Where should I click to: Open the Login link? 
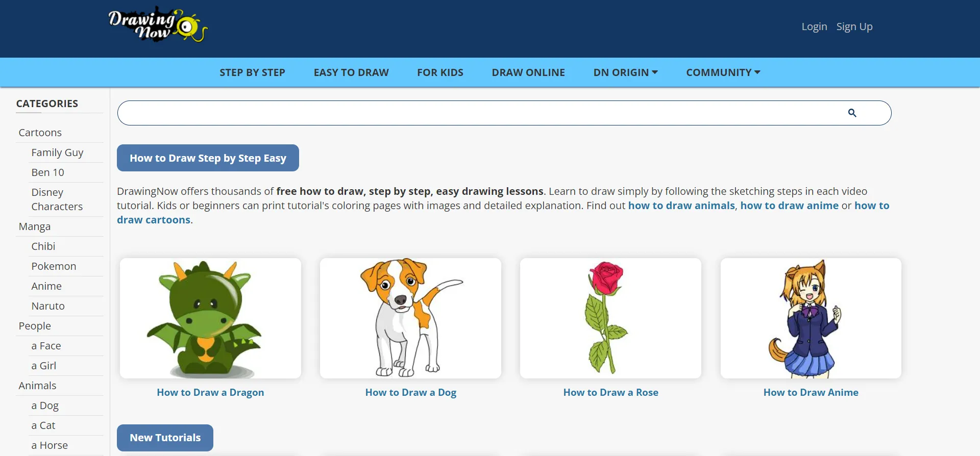click(x=814, y=27)
